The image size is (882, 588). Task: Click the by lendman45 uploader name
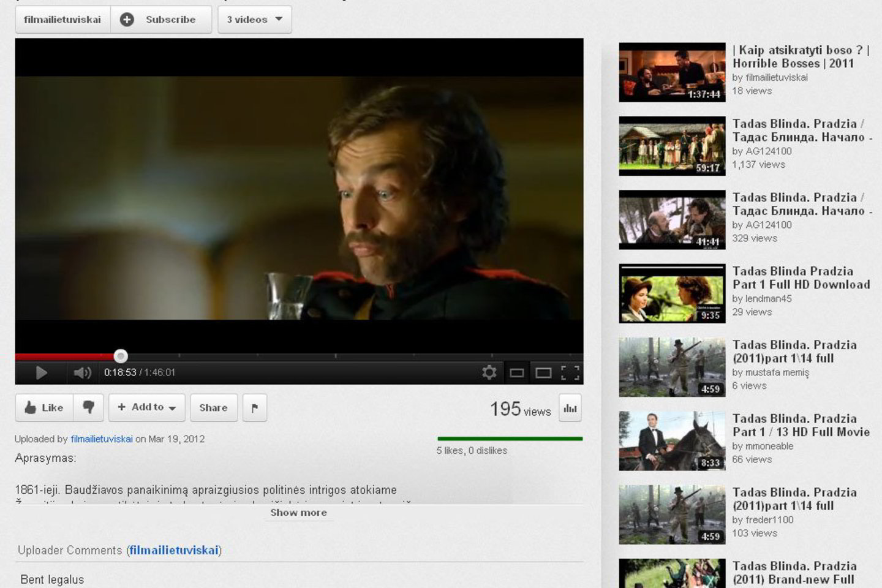[762, 298]
